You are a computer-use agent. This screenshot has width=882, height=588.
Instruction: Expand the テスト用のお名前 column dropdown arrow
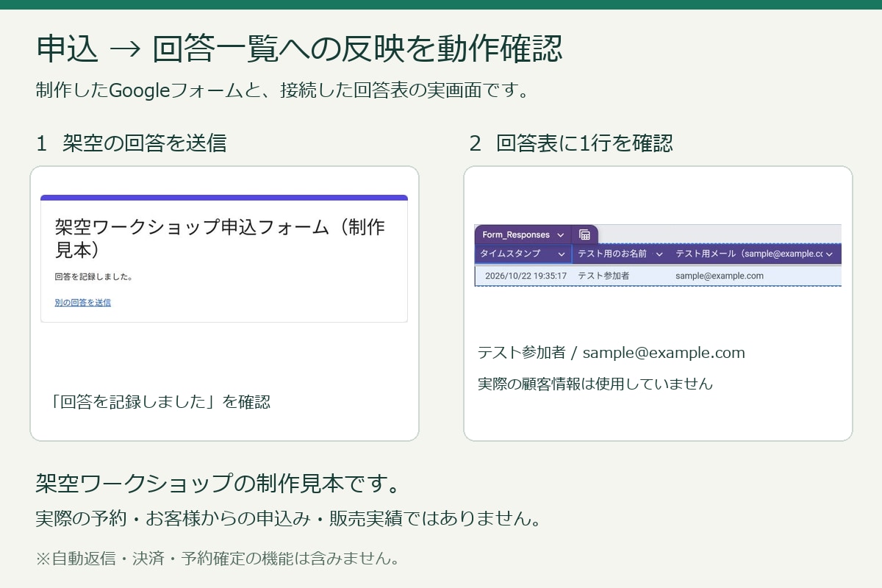(x=659, y=254)
